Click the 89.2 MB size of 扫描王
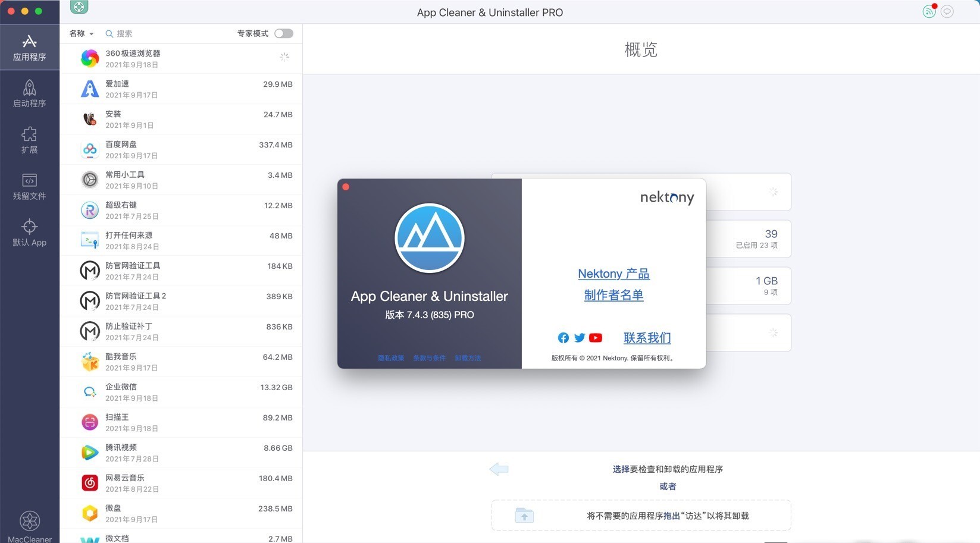The height and width of the screenshot is (543, 980). (x=278, y=418)
